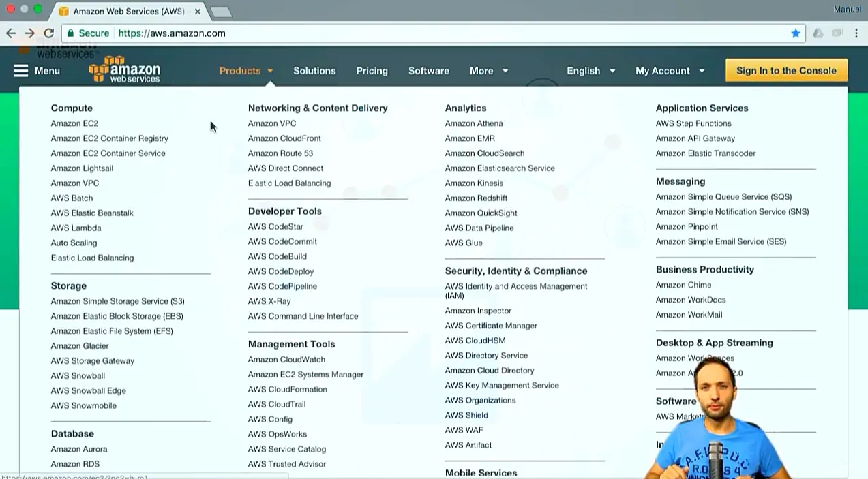
Task: Open Amazon CloudFront
Action: [x=284, y=138]
